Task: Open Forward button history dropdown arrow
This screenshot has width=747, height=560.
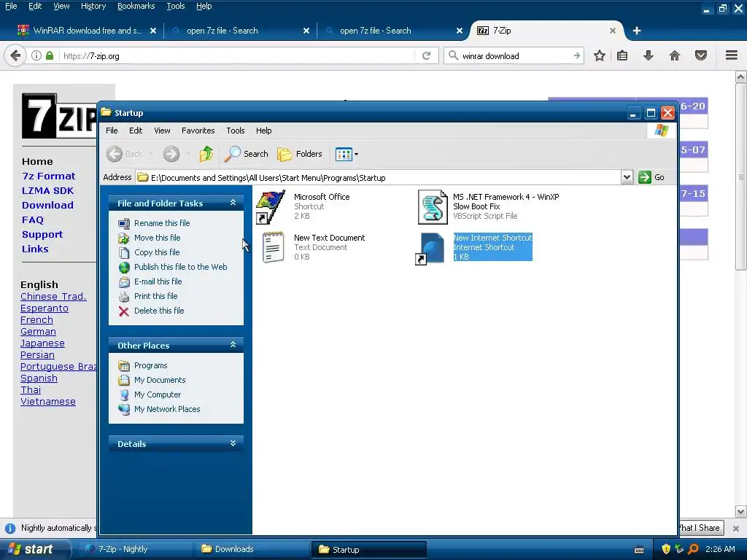Action: coord(189,154)
